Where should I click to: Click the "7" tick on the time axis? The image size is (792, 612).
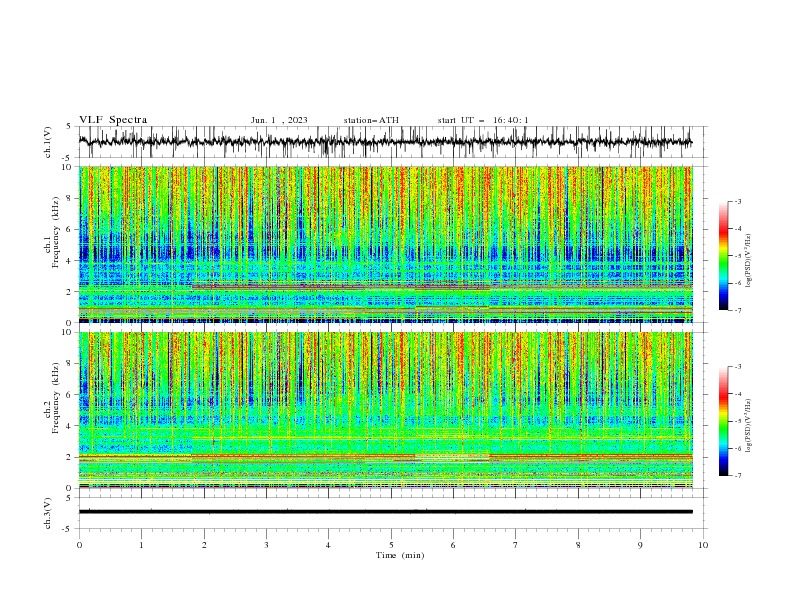click(516, 545)
